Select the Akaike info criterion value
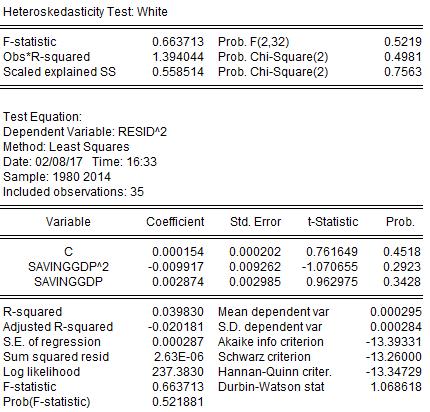 [x=394, y=342]
